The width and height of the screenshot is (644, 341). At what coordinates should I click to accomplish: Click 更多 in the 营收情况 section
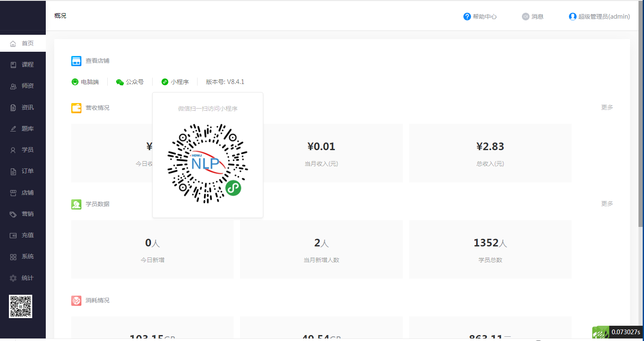tap(607, 107)
